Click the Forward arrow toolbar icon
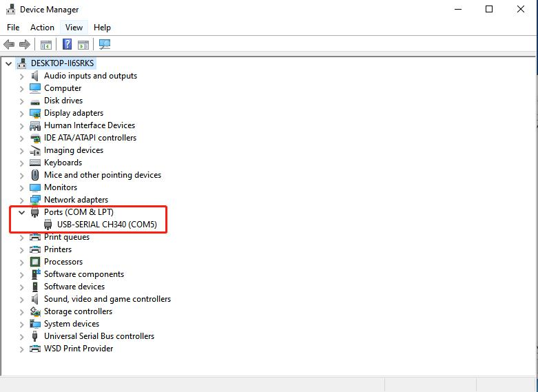The width and height of the screenshot is (538, 392). [25, 44]
